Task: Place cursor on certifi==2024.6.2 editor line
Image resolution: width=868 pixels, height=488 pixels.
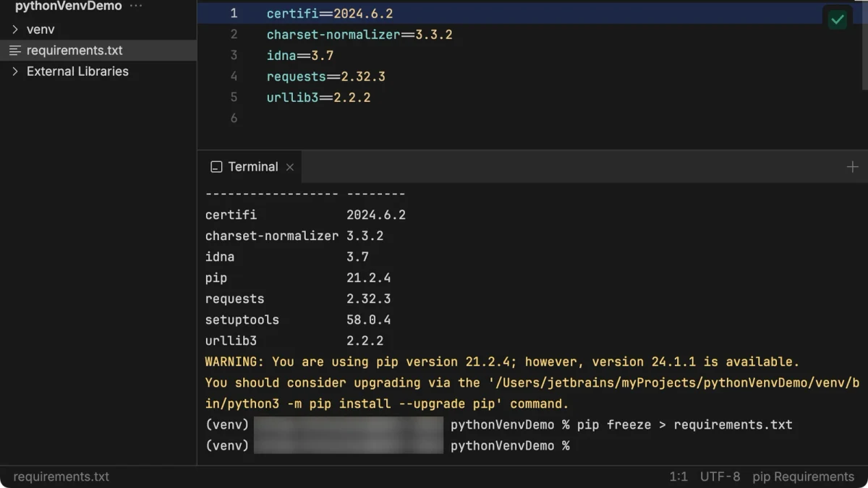Action: tap(330, 14)
